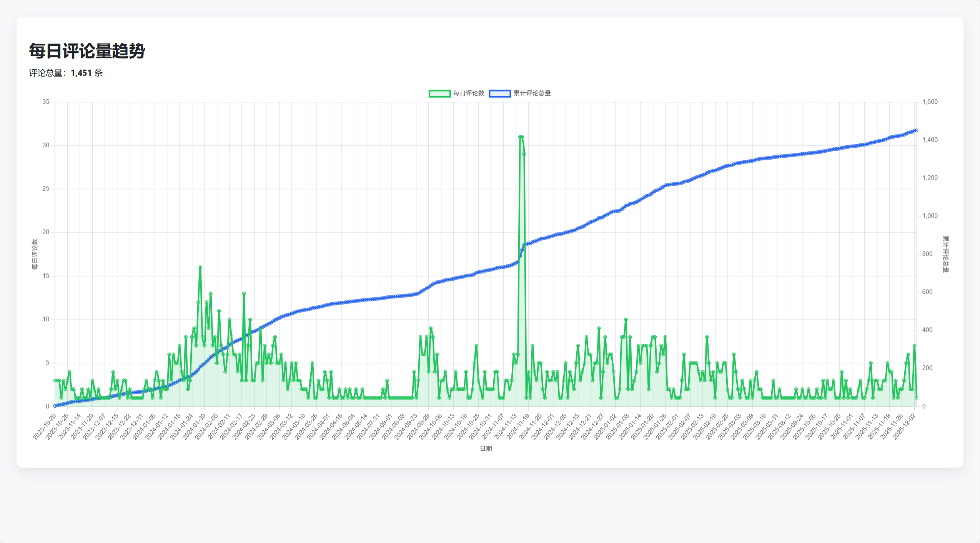The height and width of the screenshot is (543, 980).
Task: Click the last blue cumulative data point
Action: [917, 130]
